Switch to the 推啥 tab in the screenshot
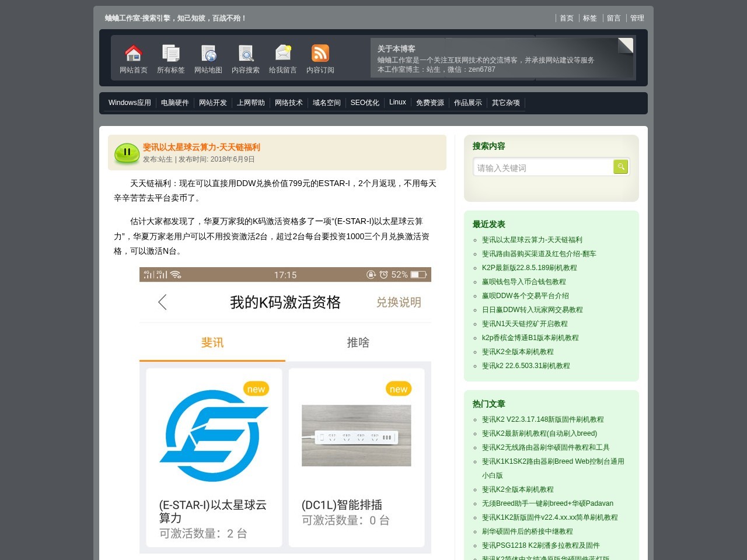This screenshot has width=747, height=560. (358, 343)
